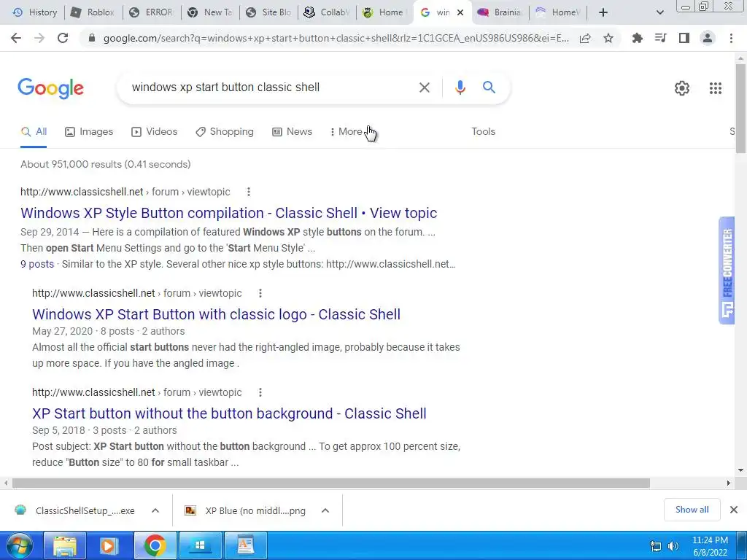Open media player from the taskbar
The height and width of the screenshot is (560, 747).
tap(109, 545)
